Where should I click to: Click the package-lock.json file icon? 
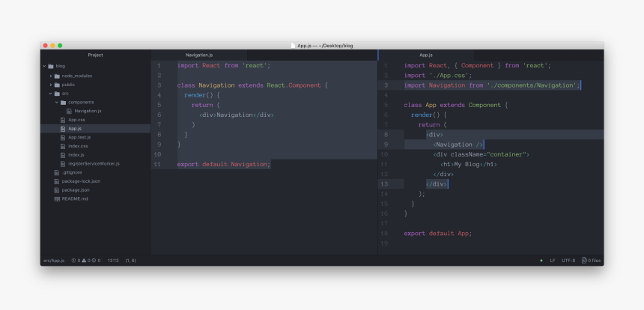pyautogui.click(x=57, y=181)
